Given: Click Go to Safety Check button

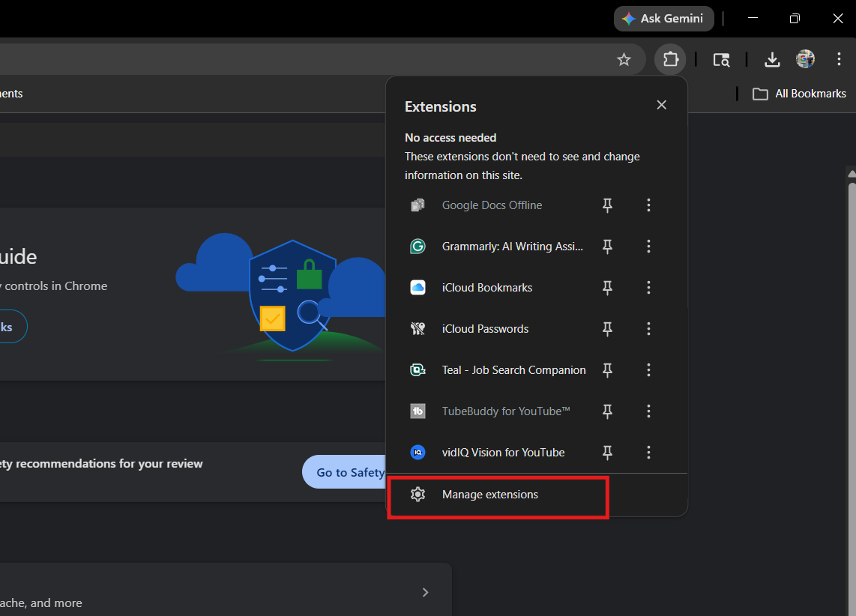Looking at the screenshot, I should click(345, 472).
